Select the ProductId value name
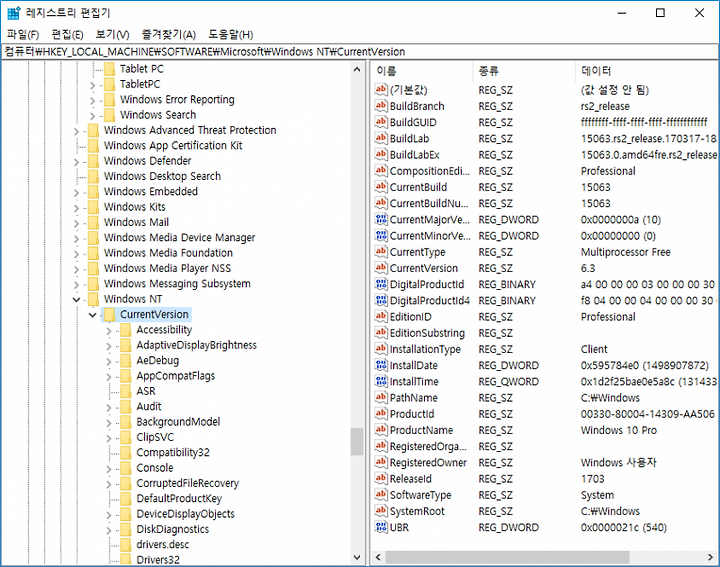The image size is (720, 567). [412, 414]
